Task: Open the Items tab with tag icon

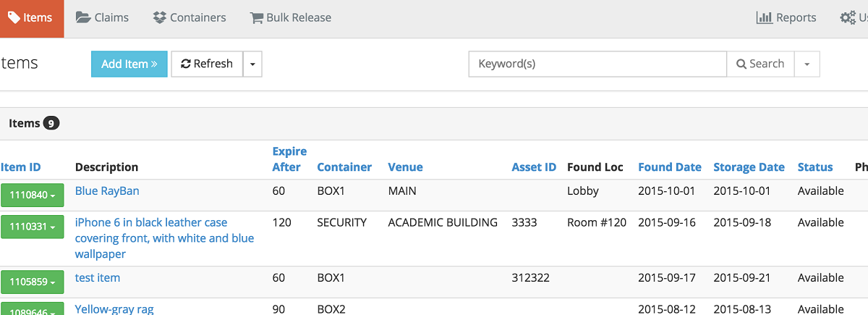Action: coord(31,18)
